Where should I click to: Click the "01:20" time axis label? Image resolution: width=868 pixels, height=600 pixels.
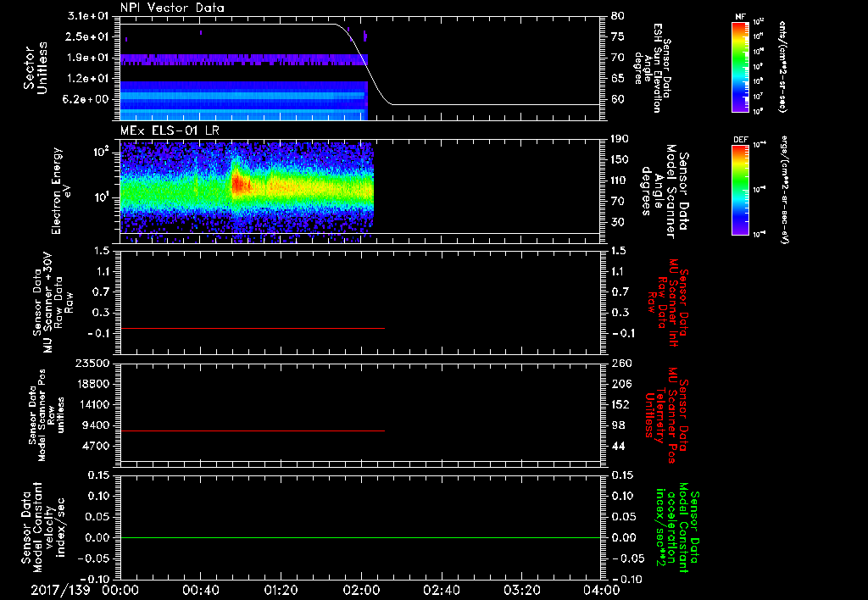pyautogui.click(x=281, y=590)
